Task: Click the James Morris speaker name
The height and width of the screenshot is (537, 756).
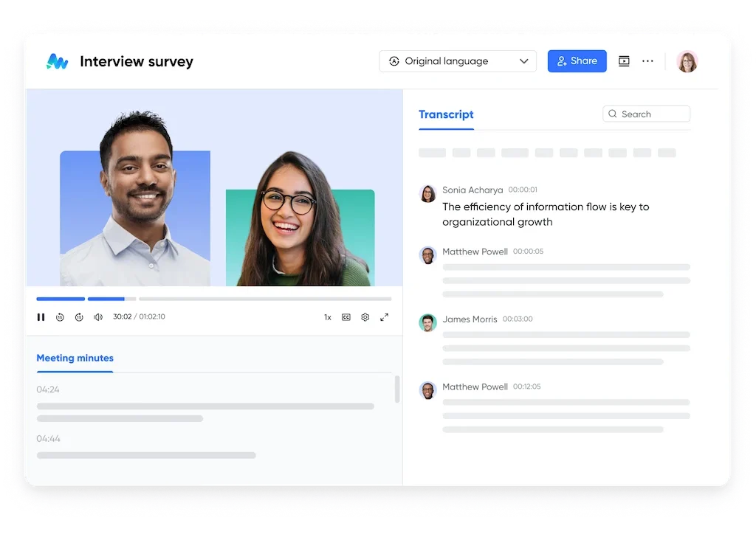Action: click(x=470, y=319)
